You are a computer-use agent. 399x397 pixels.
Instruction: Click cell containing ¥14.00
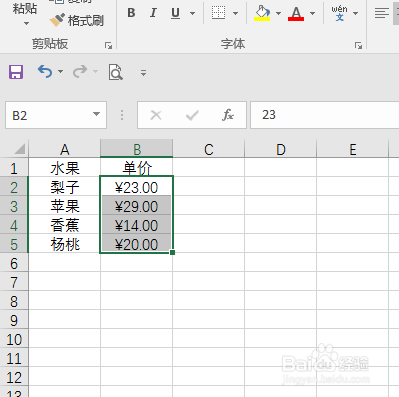tap(137, 225)
